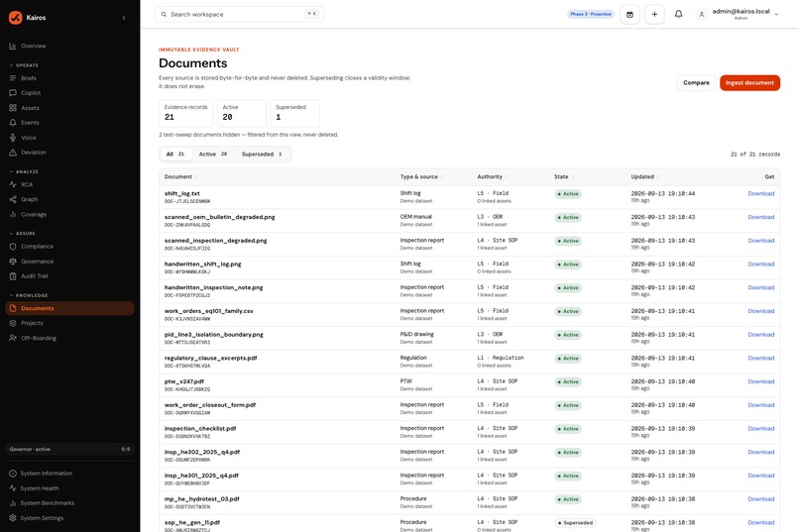
Task: Open the admin@kairos.local account dropdown
Action: (x=738, y=14)
